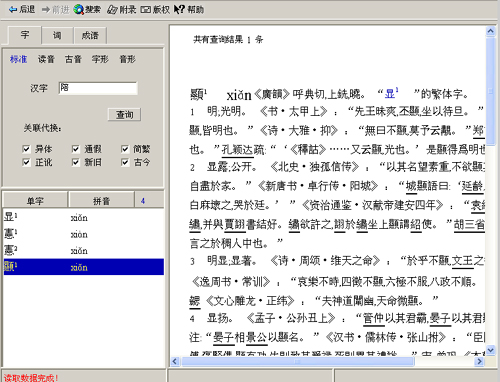The height and width of the screenshot is (382, 500).
Task: Show the 版权 copyright info
Action: [x=155, y=9]
